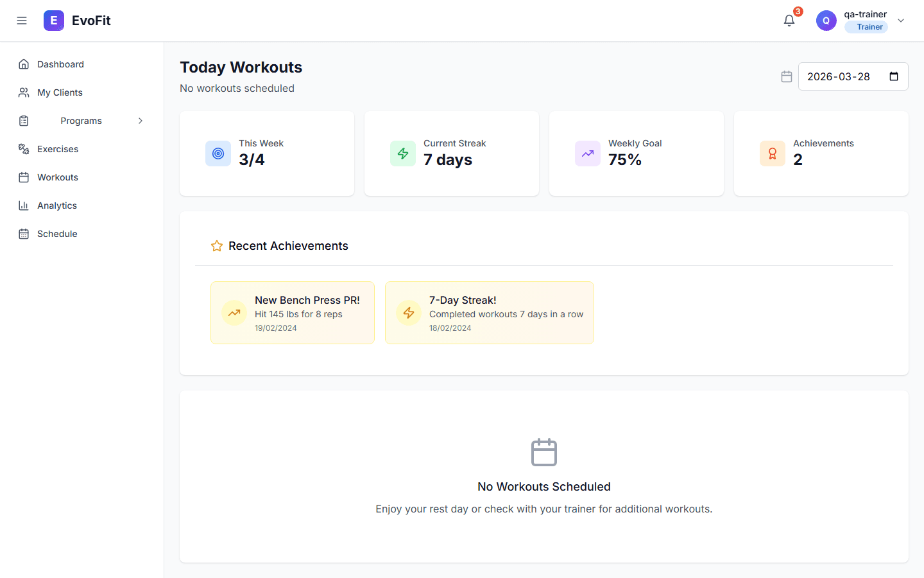Viewport: 924px width, 578px height.
Task: Click the EvoFit logo
Action: point(76,20)
